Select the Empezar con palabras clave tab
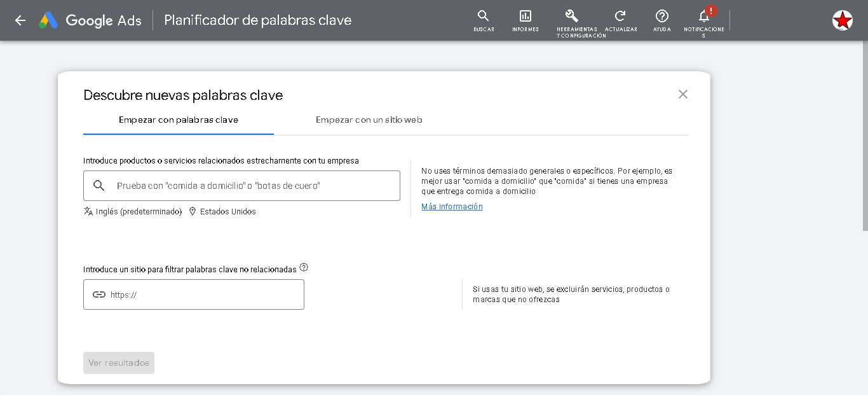 (179, 120)
